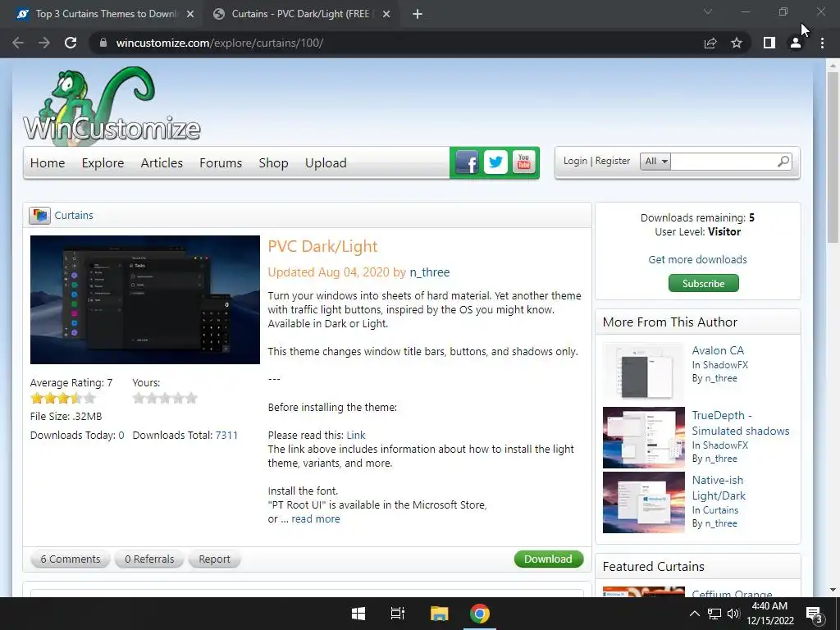
Task: Click the Register link
Action: pyautogui.click(x=612, y=161)
